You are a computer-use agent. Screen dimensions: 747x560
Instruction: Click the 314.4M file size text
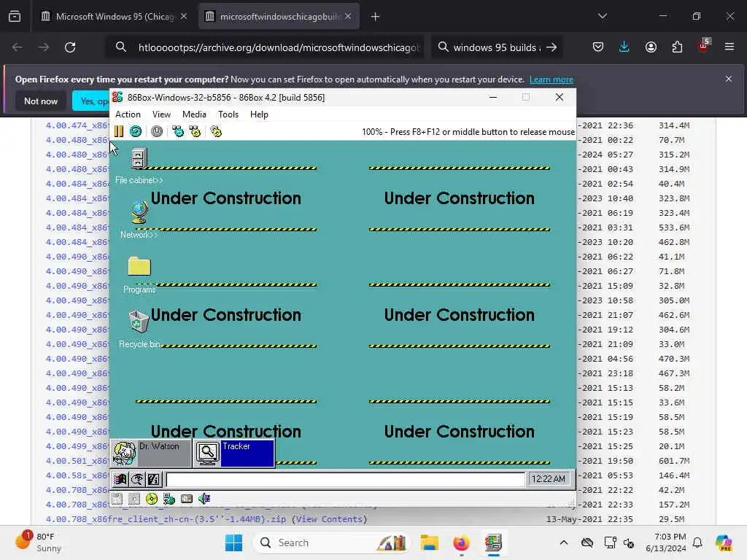click(x=674, y=125)
